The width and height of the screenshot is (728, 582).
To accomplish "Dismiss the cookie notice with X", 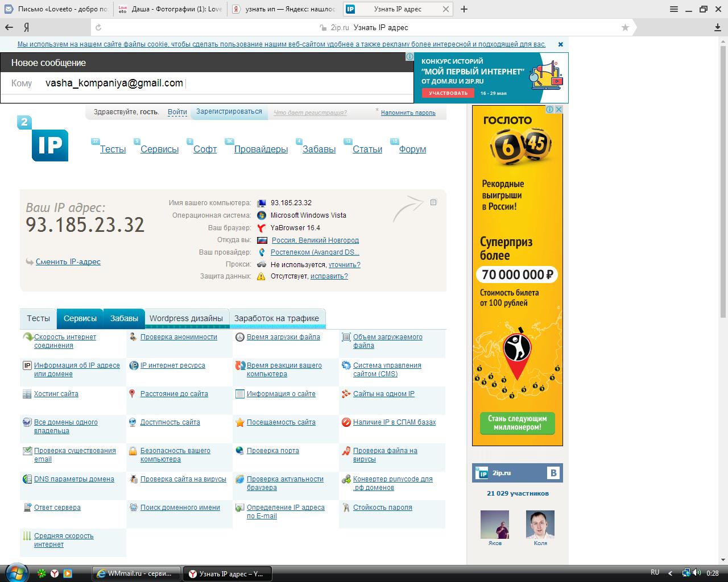I will point(560,44).
